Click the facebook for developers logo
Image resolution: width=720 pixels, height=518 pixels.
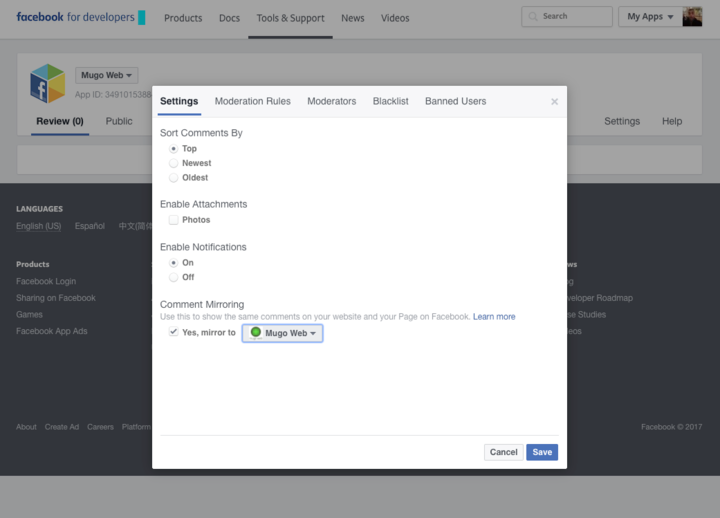pyautogui.click(x=81, y=17)
